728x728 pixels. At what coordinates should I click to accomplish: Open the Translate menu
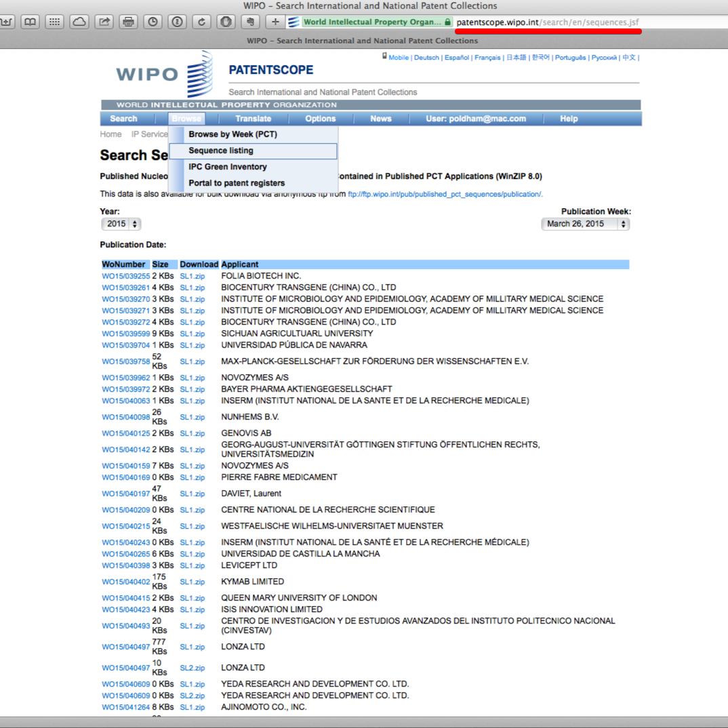pos(253,119)
